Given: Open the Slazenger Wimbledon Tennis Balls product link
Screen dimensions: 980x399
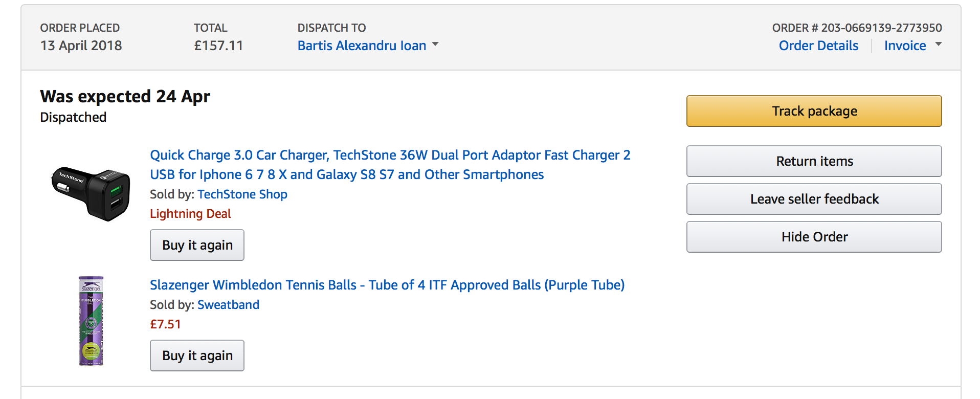Looking at the screenshot, I should tap(387, 285).
